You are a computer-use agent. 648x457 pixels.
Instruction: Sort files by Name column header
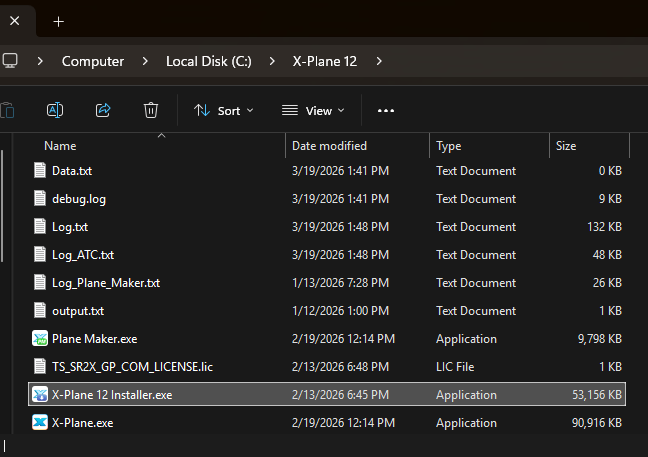pyautogui.click(x=60, y=146)
